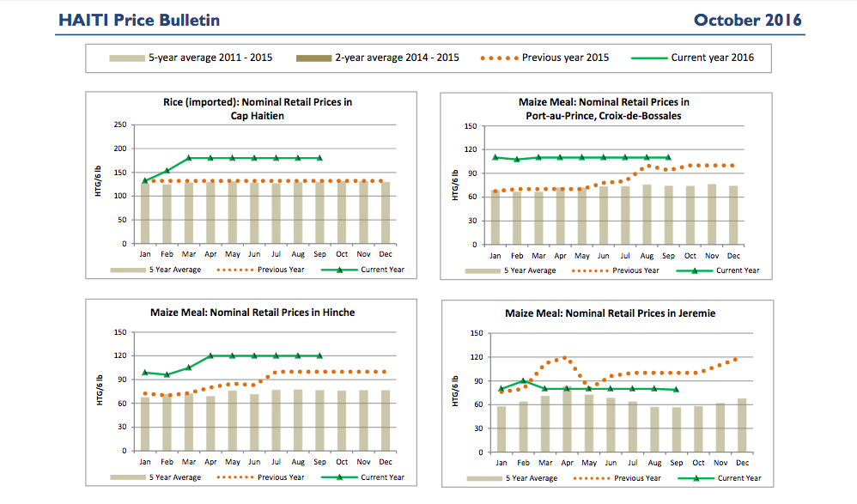Click September triangle marker in Port-au-Prince chart

pos(668,157)
